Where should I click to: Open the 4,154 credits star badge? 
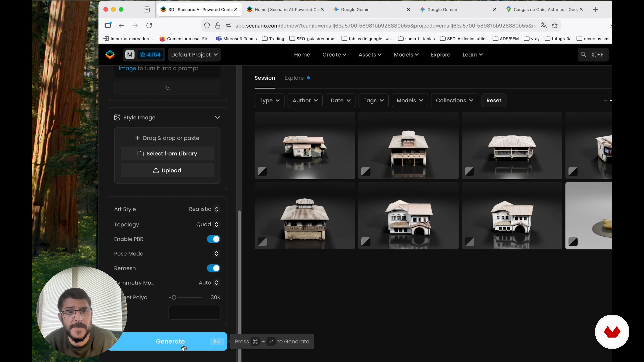pos(150,54)
